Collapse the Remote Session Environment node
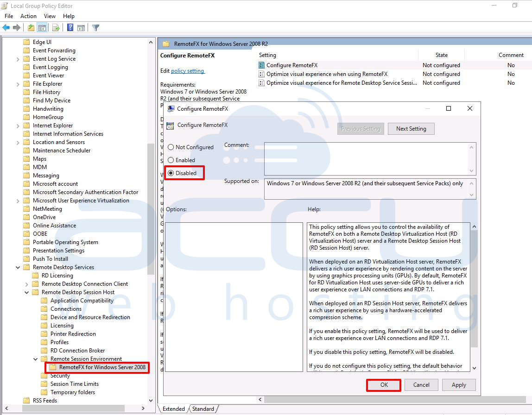This screenshot has width=532, height=415. click(x=36, y=358)
